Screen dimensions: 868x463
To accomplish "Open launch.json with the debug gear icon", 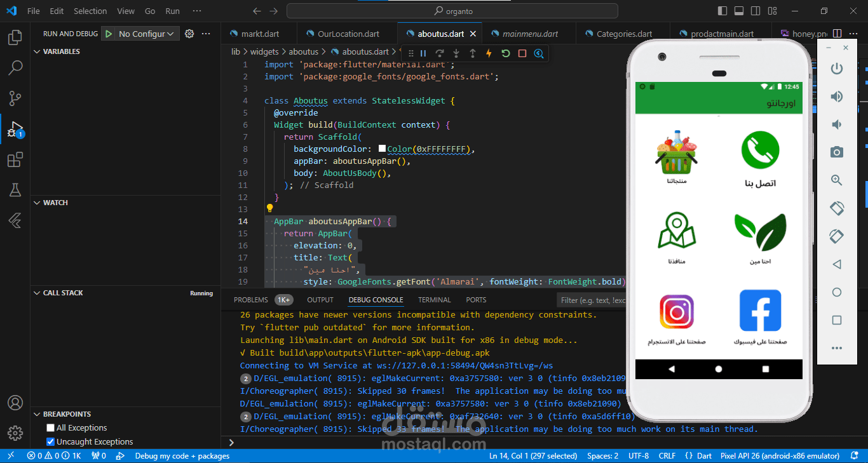I will point(189,34).
